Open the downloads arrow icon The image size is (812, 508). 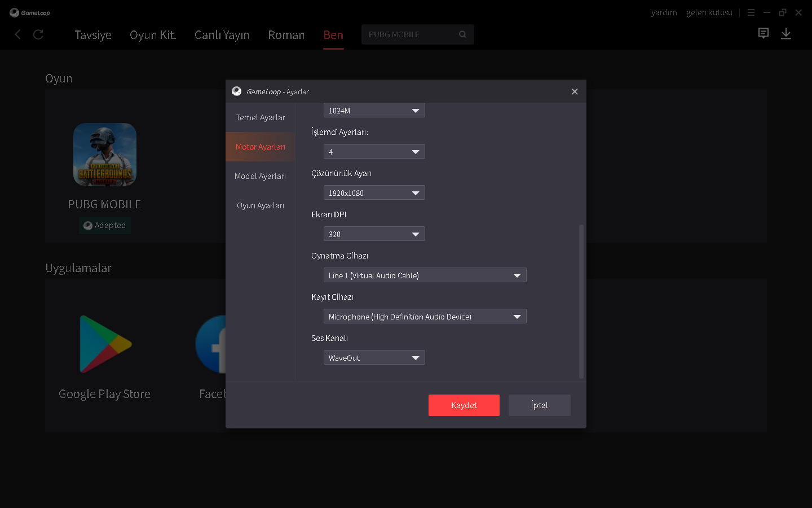coord(786,34)
